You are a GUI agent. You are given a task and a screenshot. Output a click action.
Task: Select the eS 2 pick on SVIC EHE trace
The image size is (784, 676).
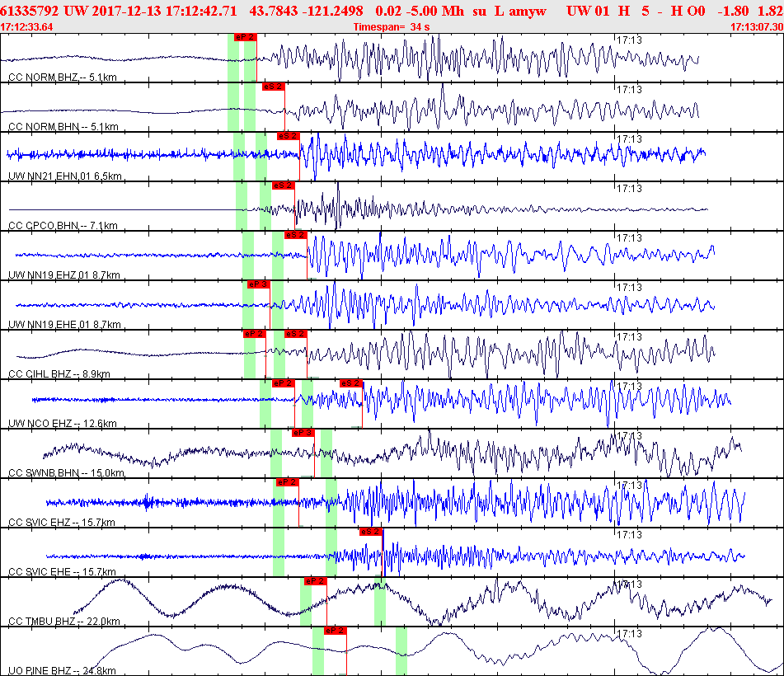click(x=370, y=532)
